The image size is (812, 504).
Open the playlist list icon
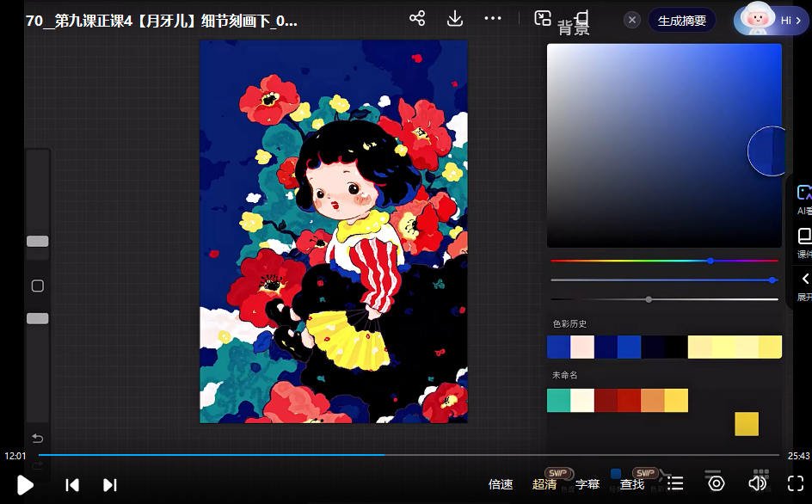(674, 482)
